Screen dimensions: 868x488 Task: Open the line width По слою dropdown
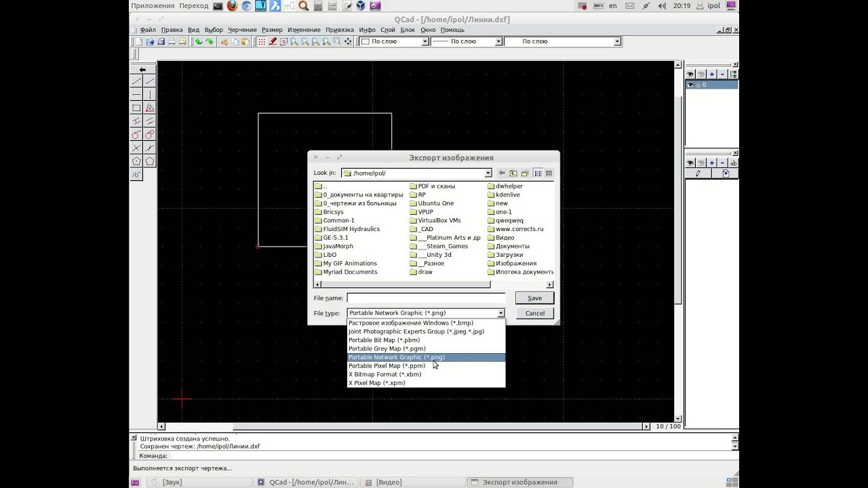coord(498,41)
